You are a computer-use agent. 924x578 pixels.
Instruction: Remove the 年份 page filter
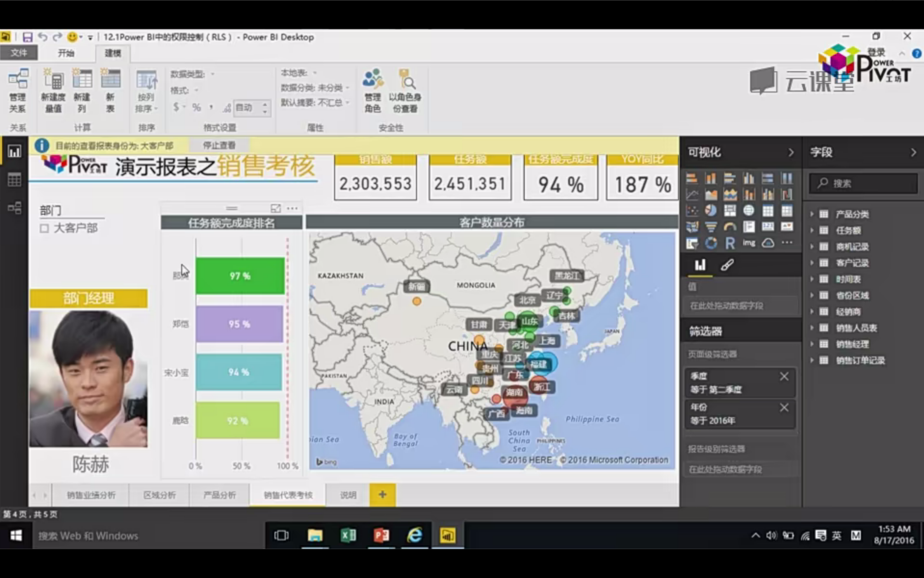pos(784,408)
